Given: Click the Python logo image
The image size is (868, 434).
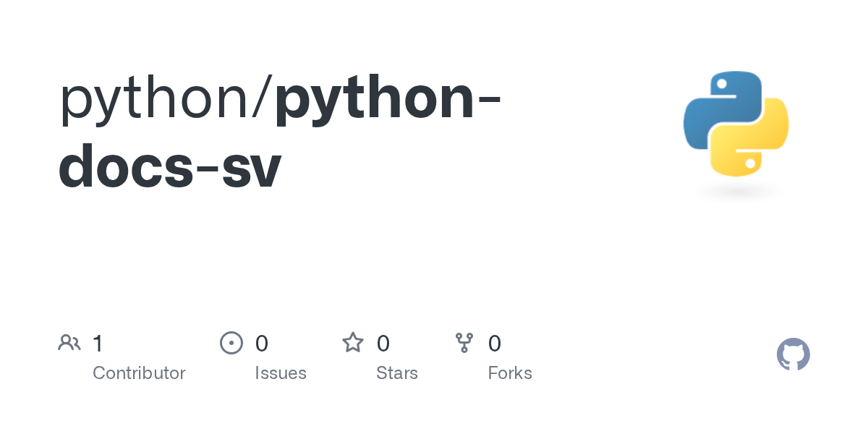Looking at the screenshot, I should [x=736, y=124].
